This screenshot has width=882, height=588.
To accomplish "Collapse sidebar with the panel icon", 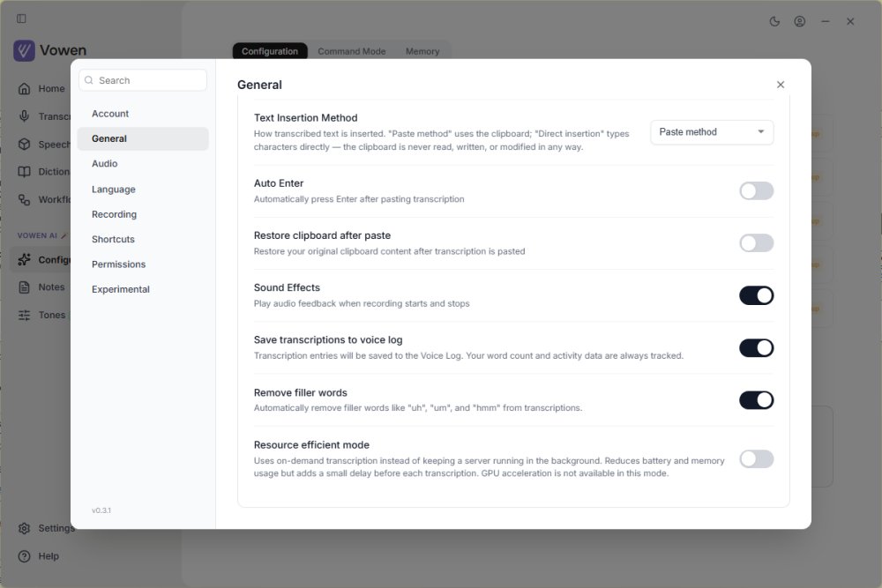I will click(21, 19).
